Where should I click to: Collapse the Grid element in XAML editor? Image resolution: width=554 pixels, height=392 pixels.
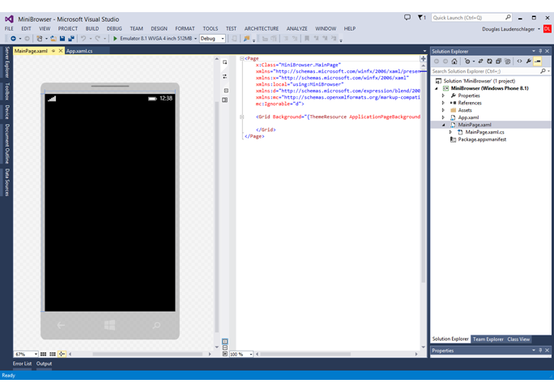click(241, 117)
